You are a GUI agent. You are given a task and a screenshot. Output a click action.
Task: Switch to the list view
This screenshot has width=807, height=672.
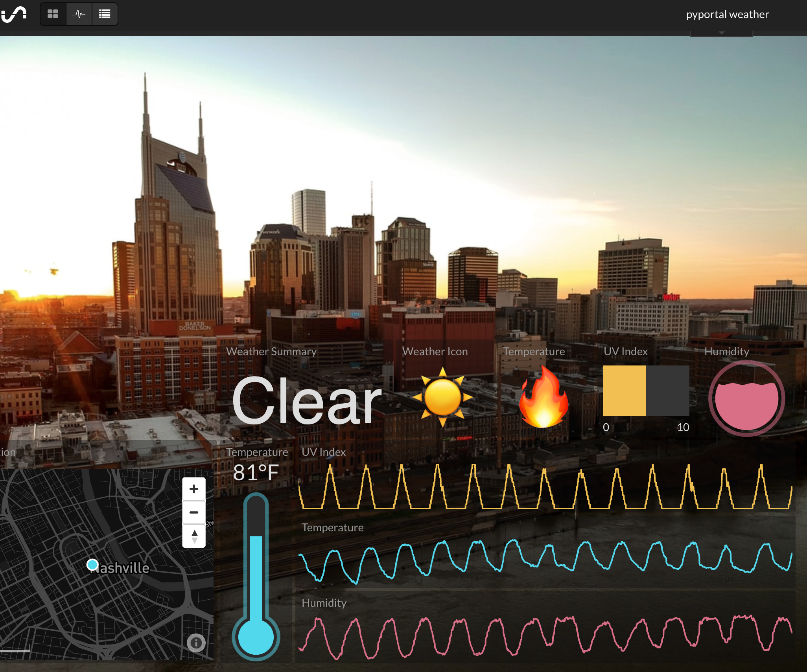105,14
